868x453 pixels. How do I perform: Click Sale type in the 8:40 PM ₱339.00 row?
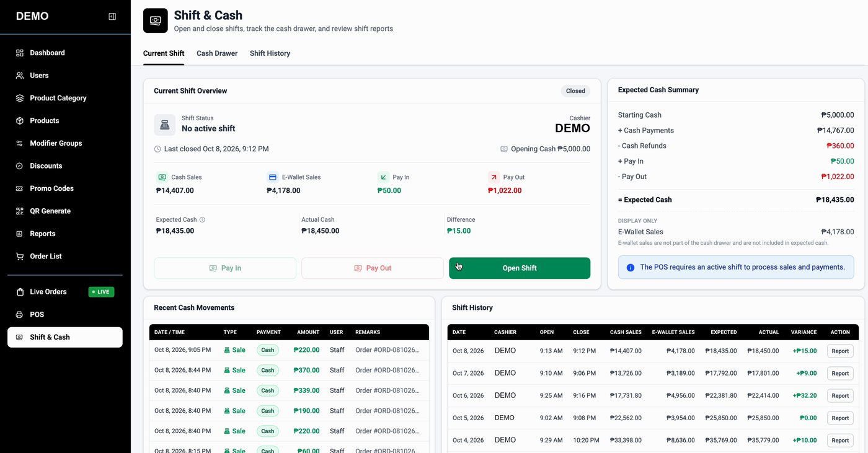coord(234,391)
